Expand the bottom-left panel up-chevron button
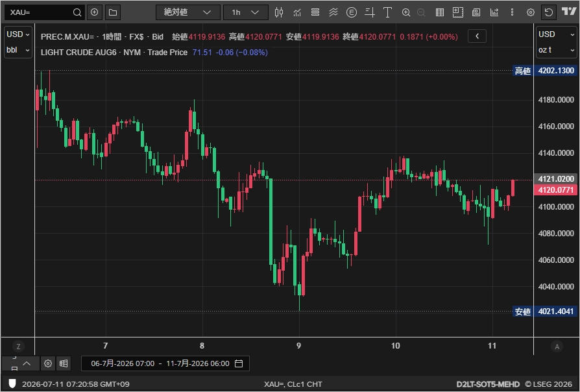Viewport: 580px width, 392px height. click(27, 363)
